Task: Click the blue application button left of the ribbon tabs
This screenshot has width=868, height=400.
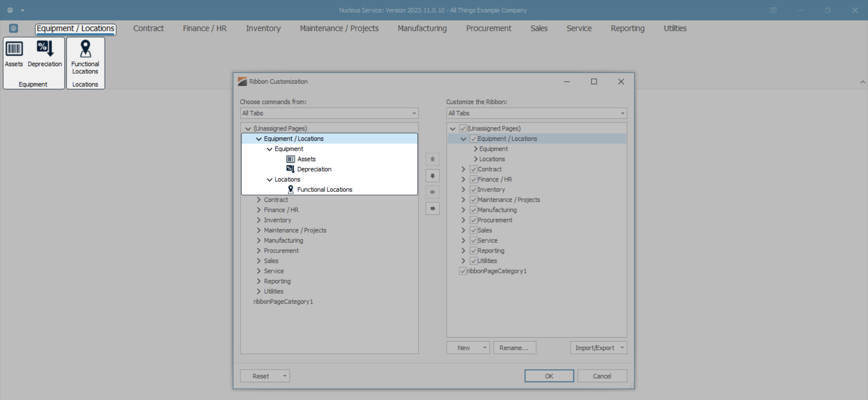Action: [14, 29]
